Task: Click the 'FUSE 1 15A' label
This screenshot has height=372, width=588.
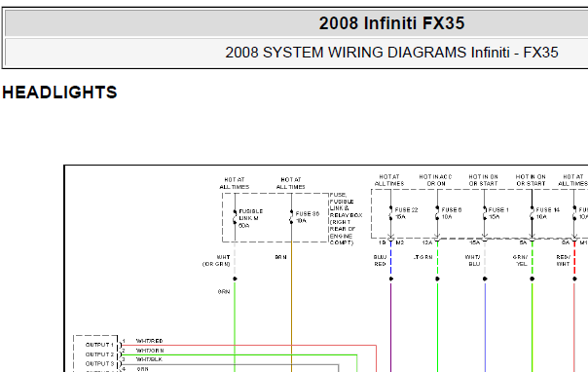Action: click(x=498, y=213)
